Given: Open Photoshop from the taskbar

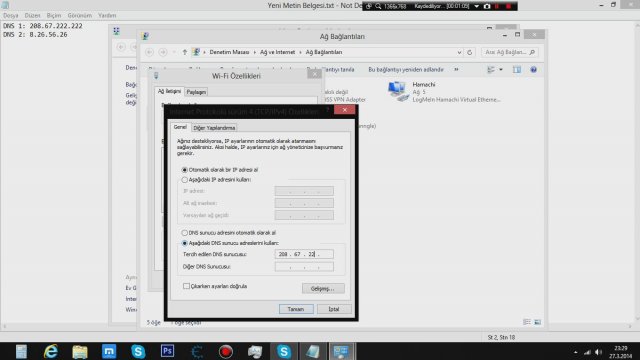Looking at the screenshot, I should [167, 351].
